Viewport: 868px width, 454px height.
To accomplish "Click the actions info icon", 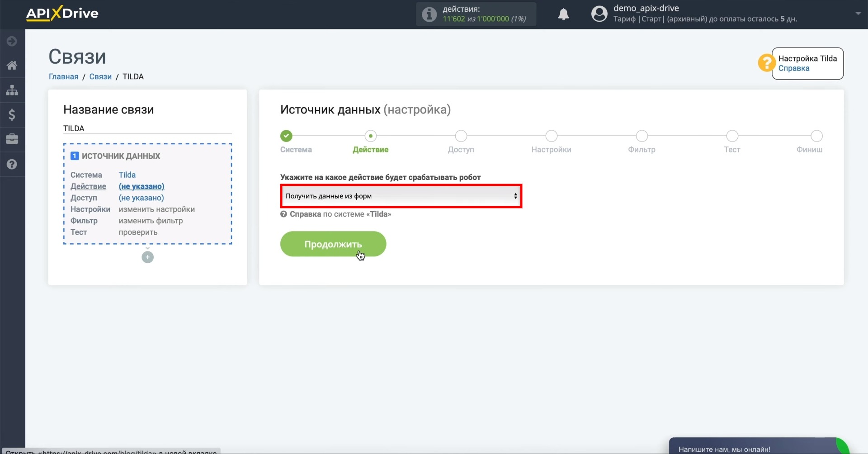I will pyautogui.click(x=429, y=14).
